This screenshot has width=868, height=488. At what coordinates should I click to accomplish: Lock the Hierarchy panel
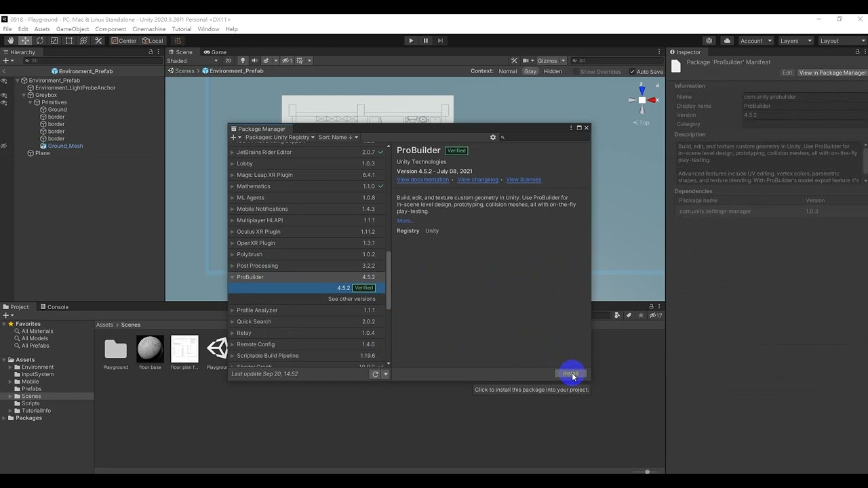(151, 52)
